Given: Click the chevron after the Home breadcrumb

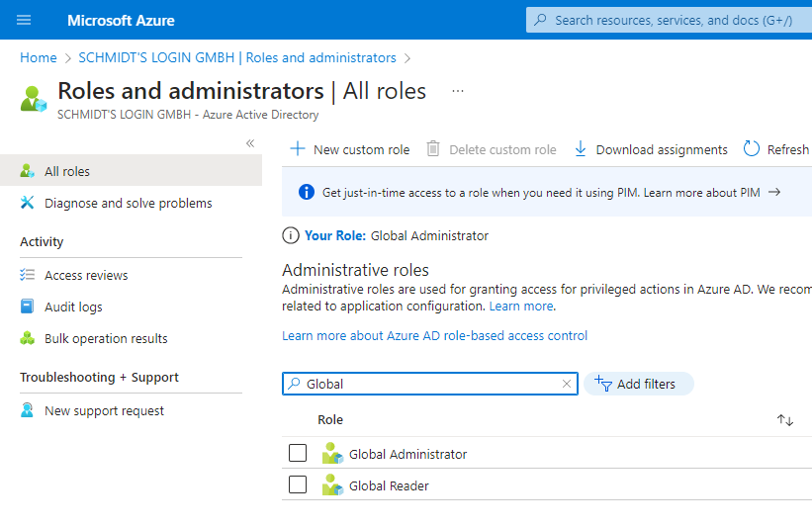Looking at the screenshot, I should coord(68,58).
